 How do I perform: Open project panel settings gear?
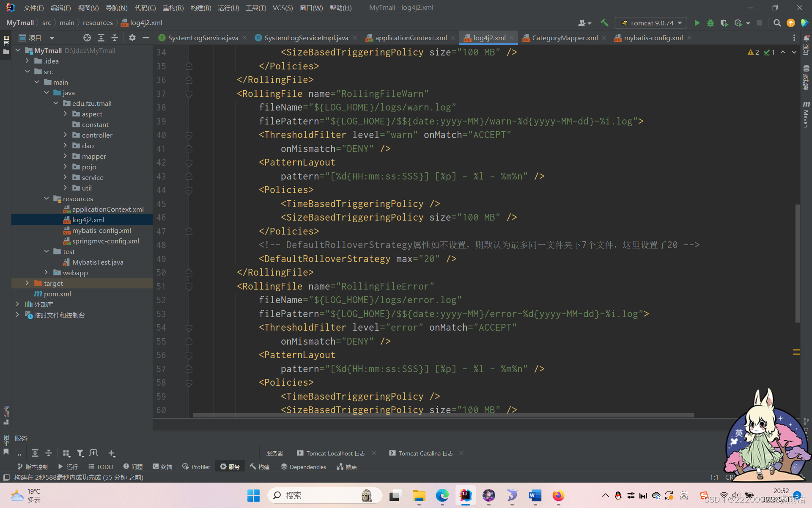[132, 38]
